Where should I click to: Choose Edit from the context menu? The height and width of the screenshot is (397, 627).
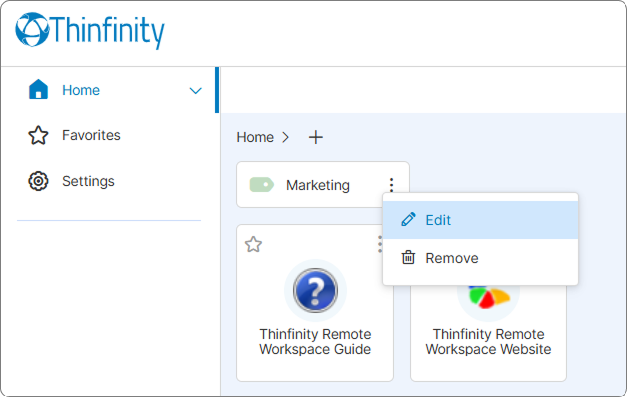(480, 220)
